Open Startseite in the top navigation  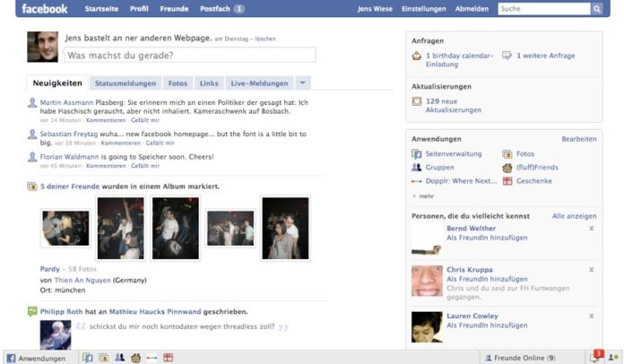(101, 9)
